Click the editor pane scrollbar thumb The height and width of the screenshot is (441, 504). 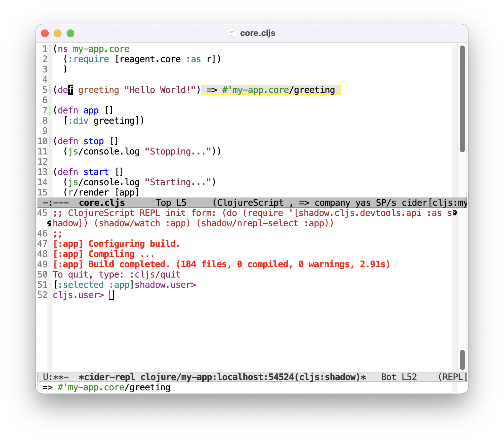(462, 99)
